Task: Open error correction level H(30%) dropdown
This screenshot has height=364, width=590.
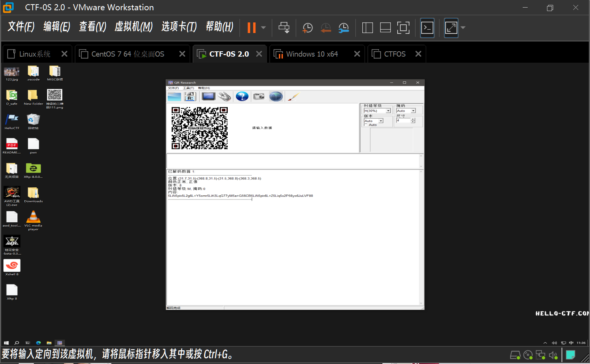Action: click(389, 111)
